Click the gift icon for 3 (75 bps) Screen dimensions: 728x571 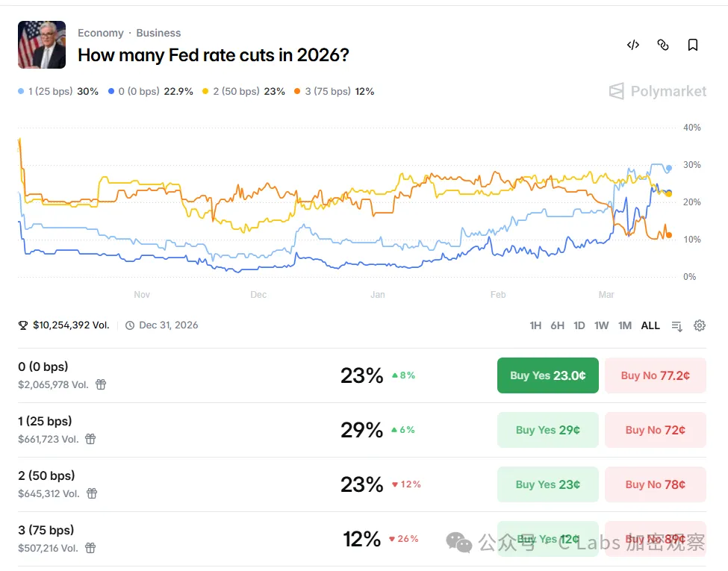coord(90,548)
